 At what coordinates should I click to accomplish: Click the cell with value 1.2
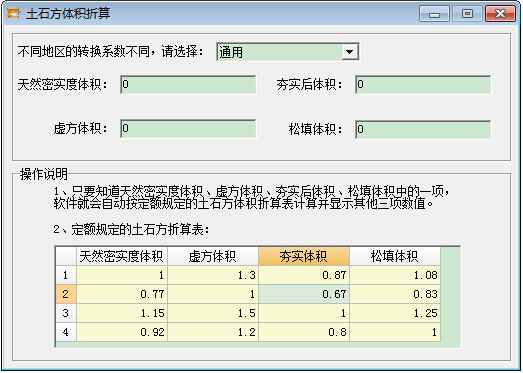tap(213, 332)
